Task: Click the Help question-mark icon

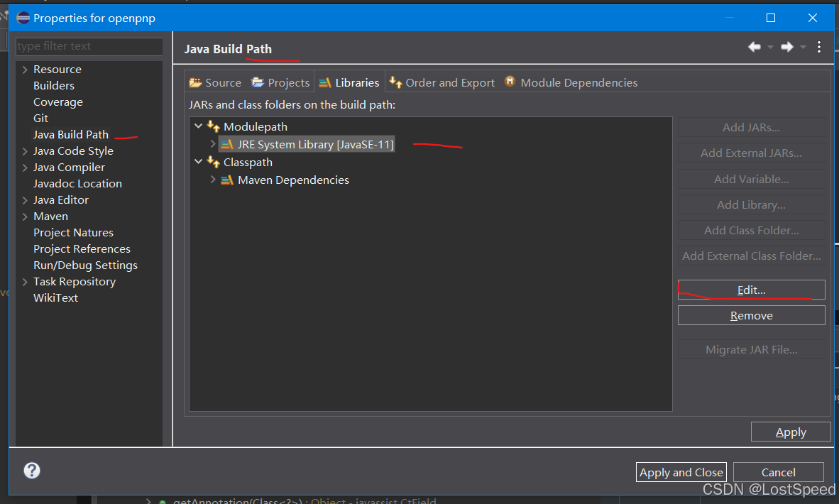Action: point(31,470)
